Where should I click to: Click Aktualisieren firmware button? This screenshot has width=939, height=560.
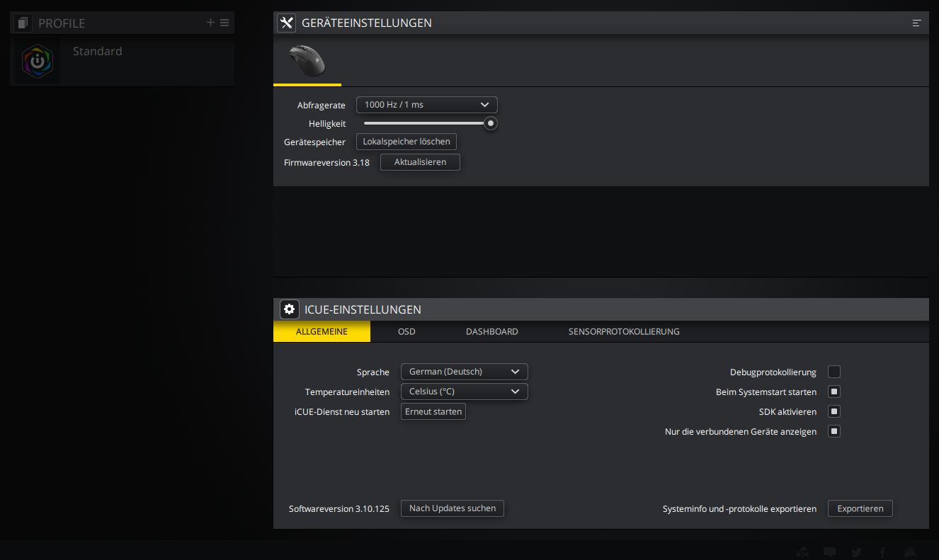(421, 162)
